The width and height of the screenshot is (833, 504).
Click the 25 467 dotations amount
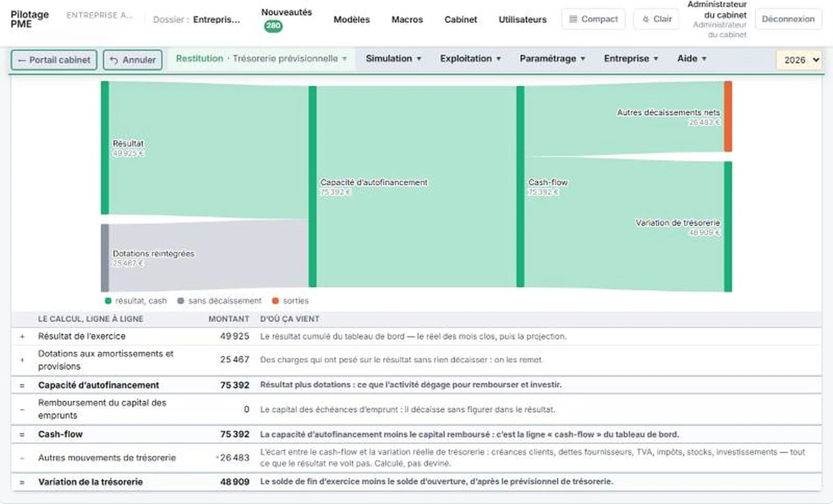[234, 360]
